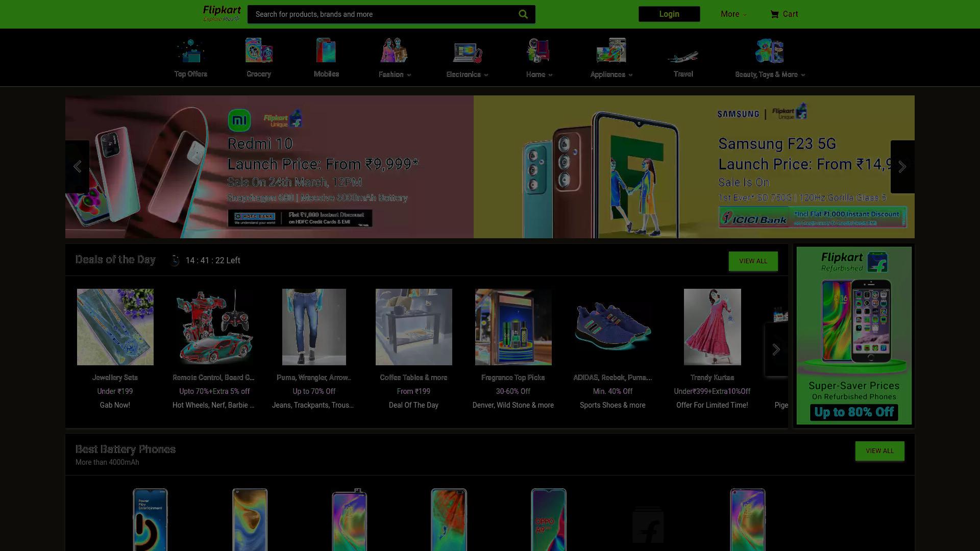Open Puma, Wrangler jeans deal image
Screen dimensions: 980x551
314,327
